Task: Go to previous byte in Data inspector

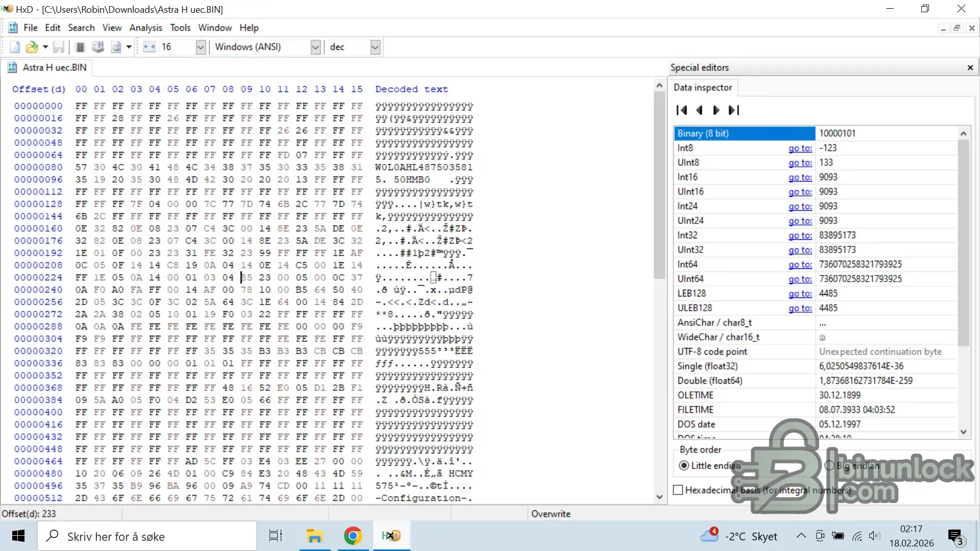Action: pyautogui.click(x=699, y=110)
